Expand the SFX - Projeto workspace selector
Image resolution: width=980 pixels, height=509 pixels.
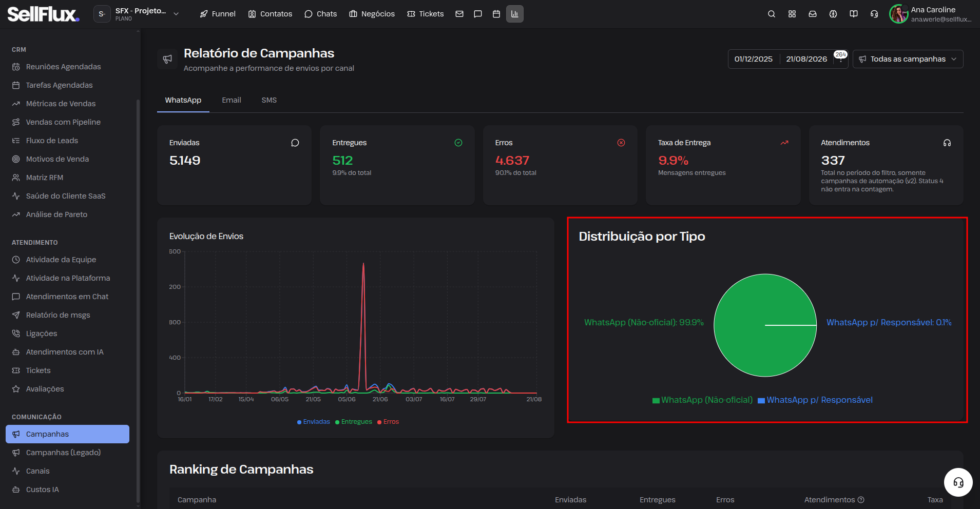click(137, 14)
